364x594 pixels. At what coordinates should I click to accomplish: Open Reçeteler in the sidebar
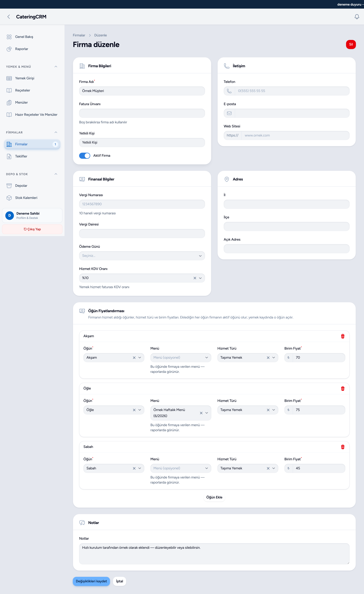32,90
